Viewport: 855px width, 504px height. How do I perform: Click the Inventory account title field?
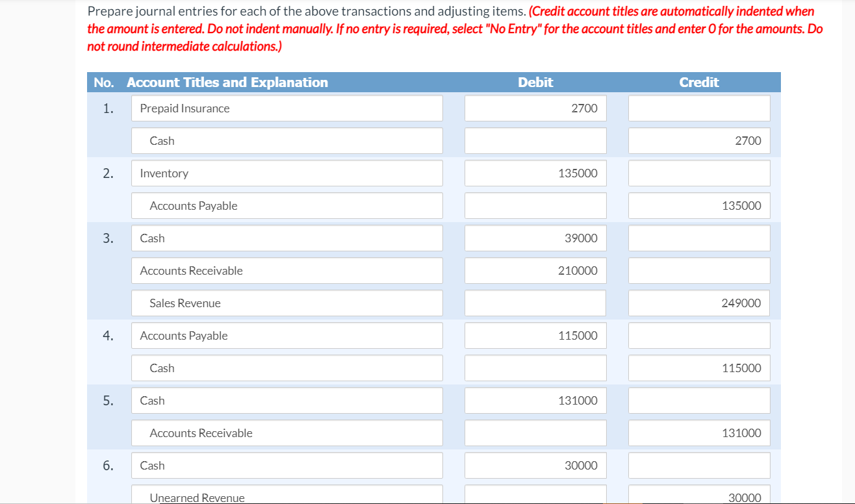pos(287,173)
